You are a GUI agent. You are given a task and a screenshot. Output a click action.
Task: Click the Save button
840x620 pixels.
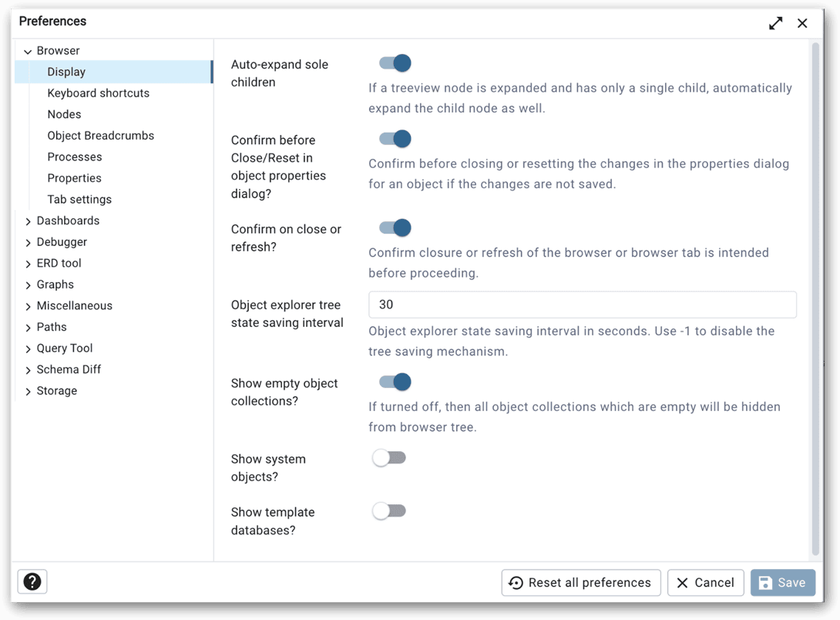click(x=782, y=583)
